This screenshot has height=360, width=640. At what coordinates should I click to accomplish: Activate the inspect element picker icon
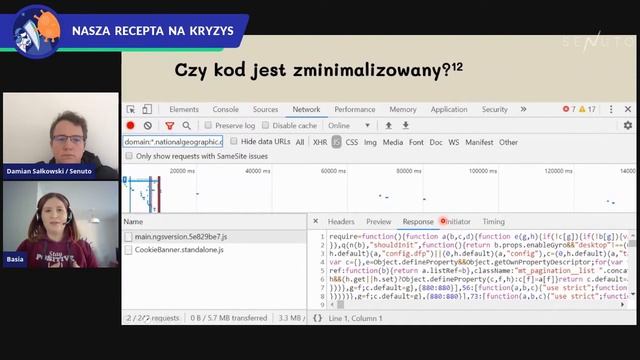[x=131, y=109]
